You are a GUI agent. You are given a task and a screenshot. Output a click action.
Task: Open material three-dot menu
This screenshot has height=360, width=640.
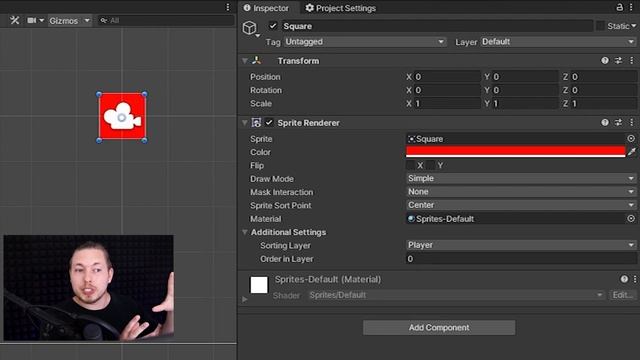(635, 279)
